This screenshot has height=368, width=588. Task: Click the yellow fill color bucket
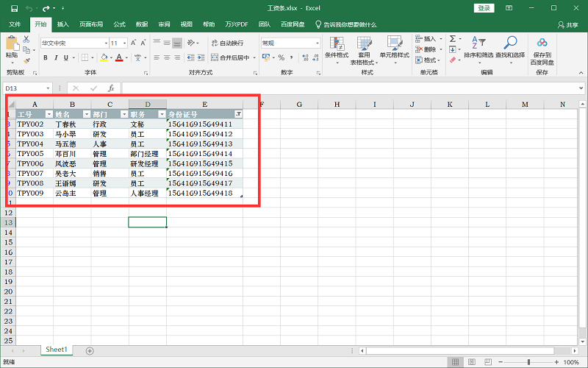[104, 57]
